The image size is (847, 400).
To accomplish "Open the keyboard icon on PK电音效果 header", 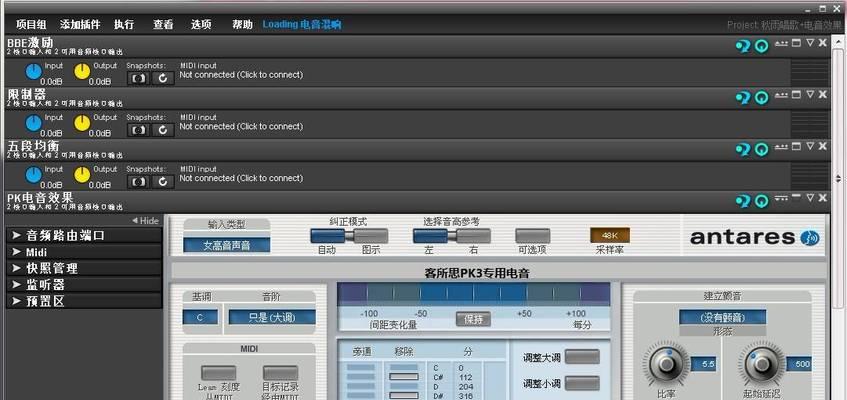I will pyautogui.click(x=781, y=198).
